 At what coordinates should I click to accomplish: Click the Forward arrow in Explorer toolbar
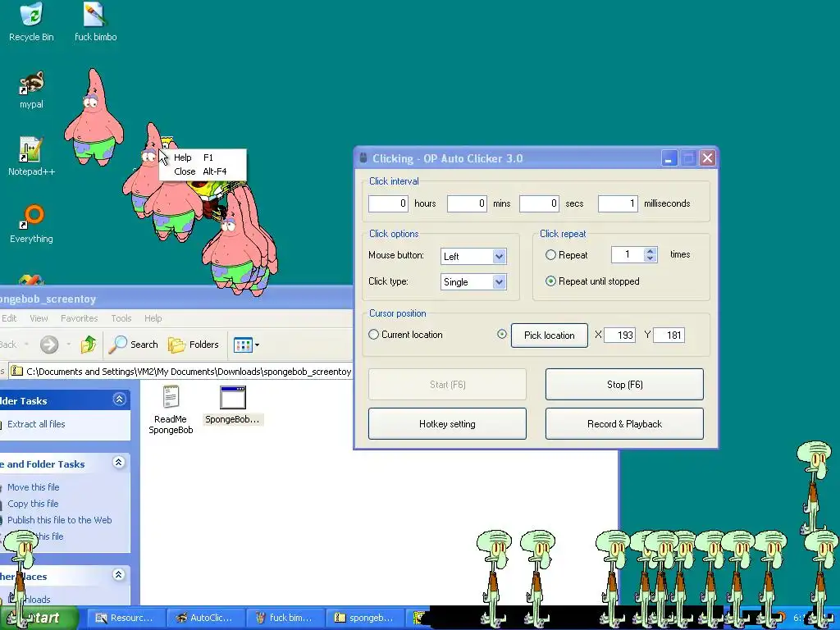click(49, 345)
